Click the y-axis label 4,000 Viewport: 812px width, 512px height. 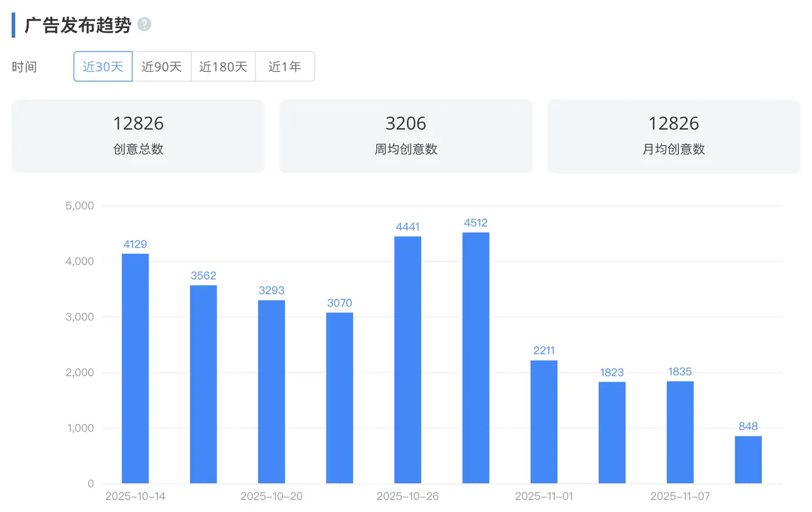(x=80, y=261)
